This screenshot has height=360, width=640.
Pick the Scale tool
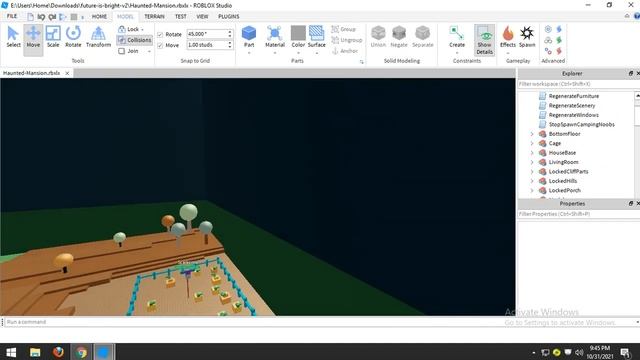(53, 37)
